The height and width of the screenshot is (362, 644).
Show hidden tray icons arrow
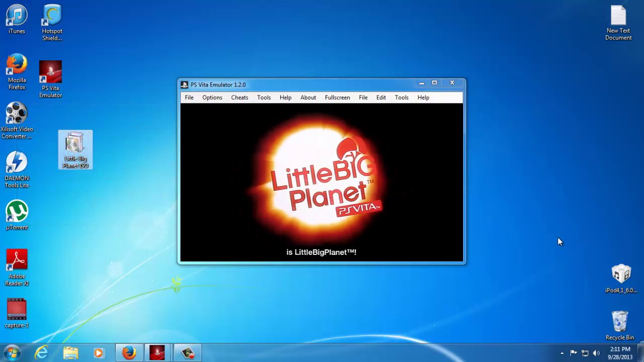pos(562,353)
